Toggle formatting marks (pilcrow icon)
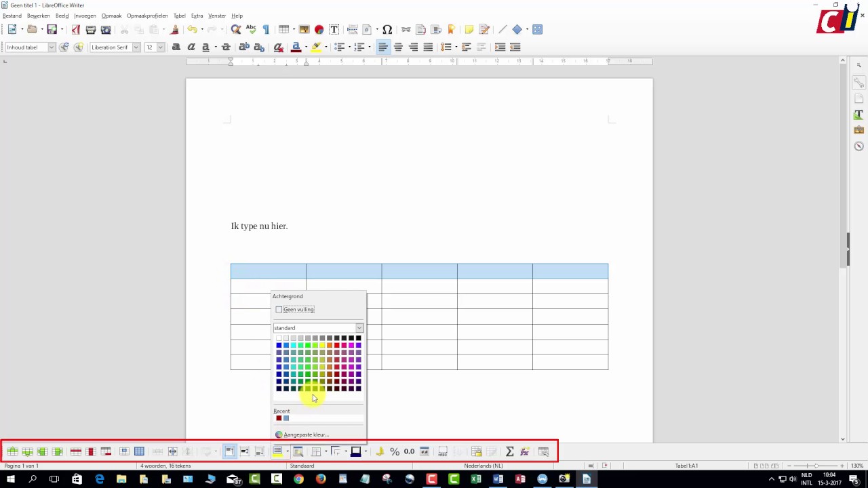The width and height of the screenshot is (868, 488). click(266, 29)
